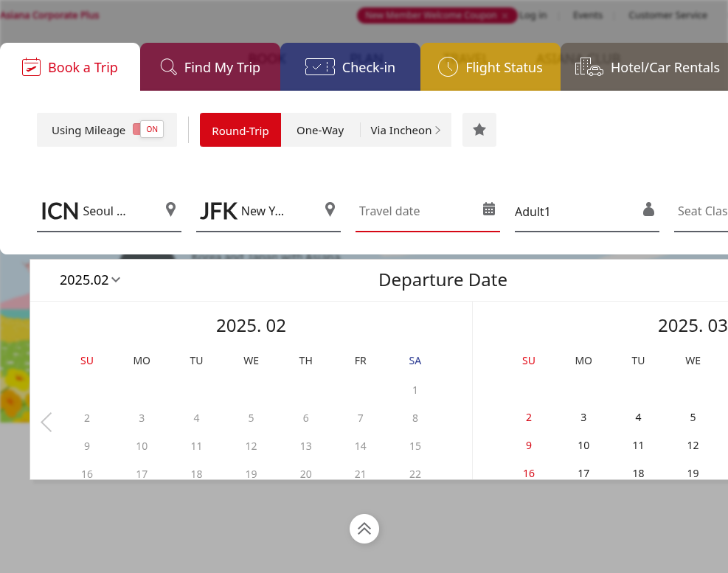Open the Check-in tab
The height and width of the screenshot is (573, 728).
(350, 67)
